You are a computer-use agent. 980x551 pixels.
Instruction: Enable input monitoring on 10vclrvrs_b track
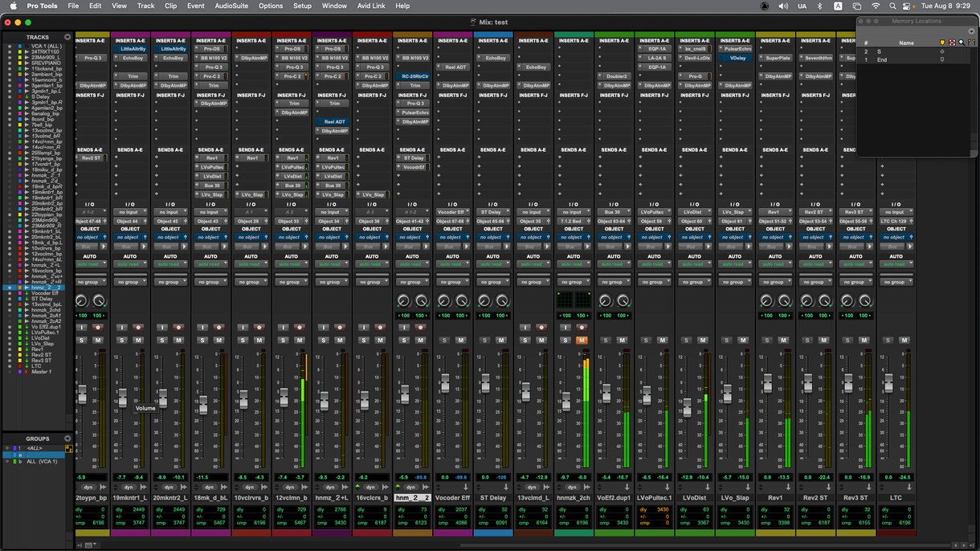pyautogui.click(x=243, y=327)
